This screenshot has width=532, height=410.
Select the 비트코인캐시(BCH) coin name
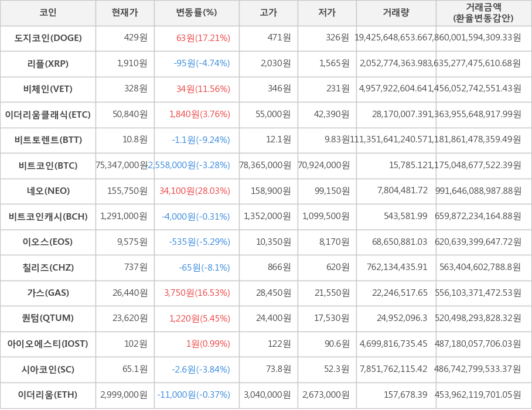point(48,216)
